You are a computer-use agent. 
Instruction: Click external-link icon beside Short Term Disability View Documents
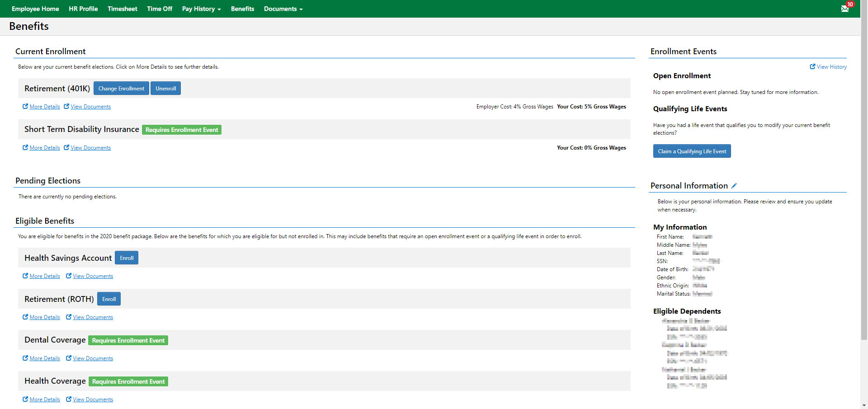point(66,147)
